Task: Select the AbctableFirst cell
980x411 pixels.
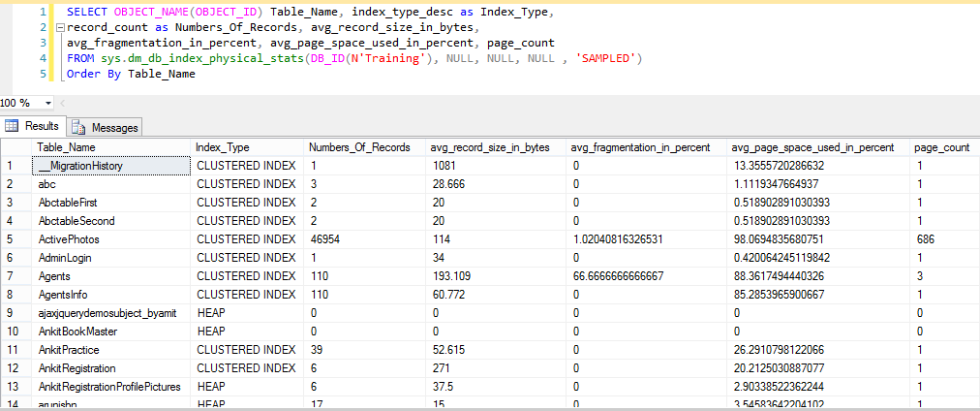Action: tap(110, 203)
